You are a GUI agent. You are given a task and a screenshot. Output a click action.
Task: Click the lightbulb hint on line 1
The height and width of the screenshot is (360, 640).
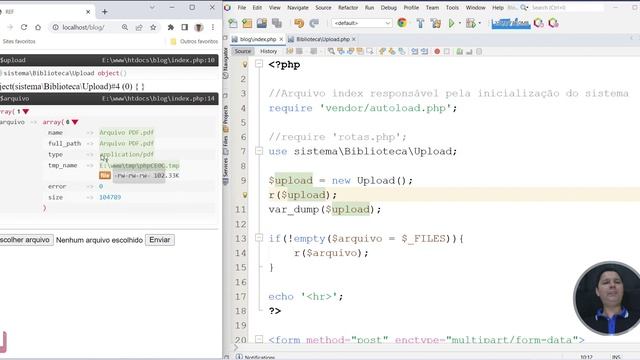click(245, 64)
